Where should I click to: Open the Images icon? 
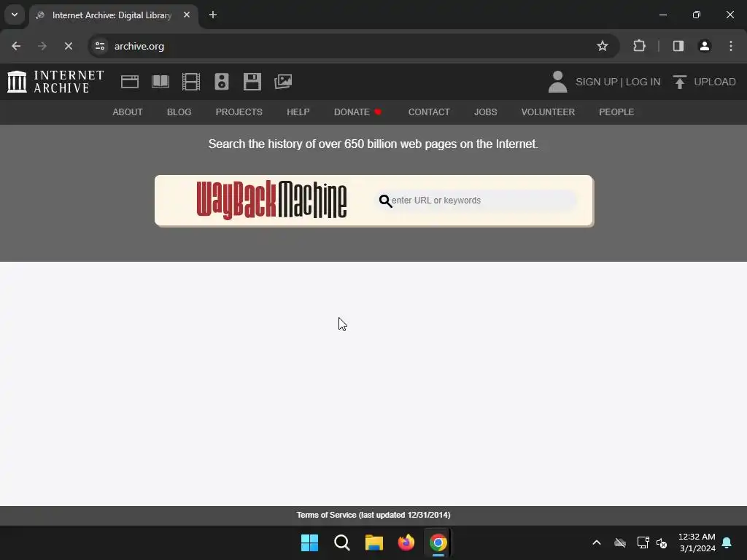pos(283,82)
